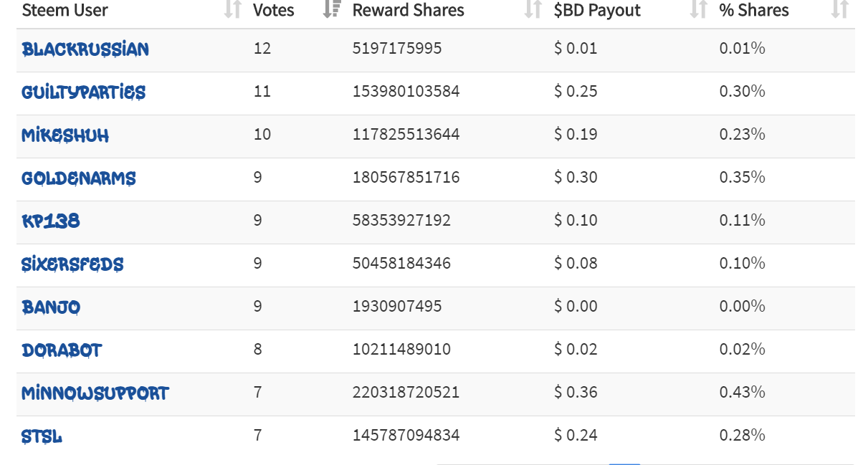Screen dimensions: 868x465
Task: Click the $BD Payout header label
Action: [x=597, y=10]
